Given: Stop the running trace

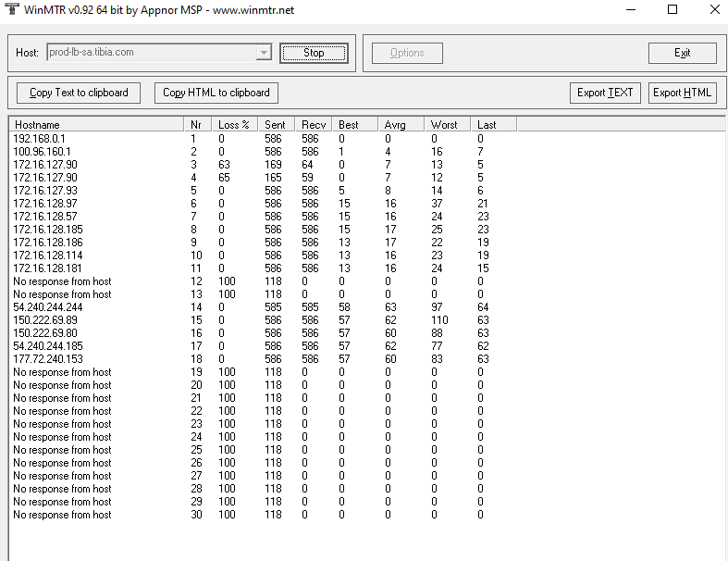Looking at the screenshot, I should [x=314, y=53].
